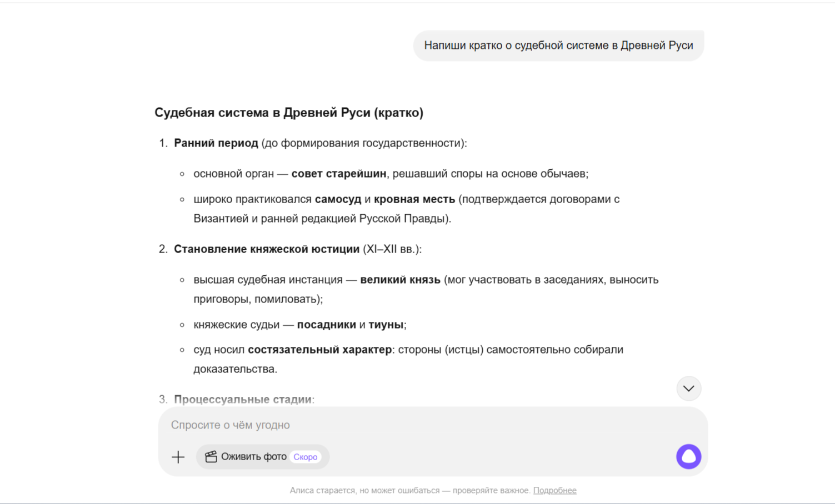
Task: Click the bold word "самосуд"
Action: tap(338, 199)
